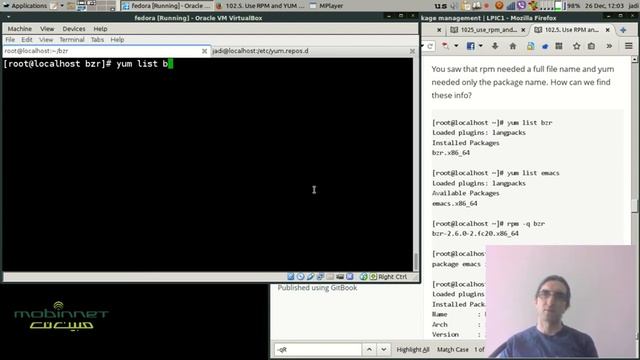Image resolution: width=640 pixels, height=360 pixels.
Task: Switch to fedora [Running] taskbar window
Action: coord(167,6)
